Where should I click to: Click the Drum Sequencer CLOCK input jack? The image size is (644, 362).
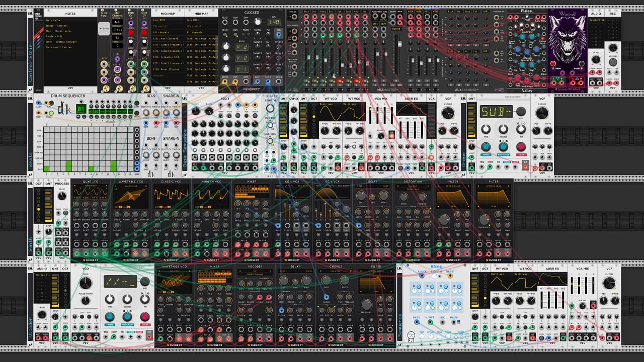pyautogui.click(x=39, y=103)
